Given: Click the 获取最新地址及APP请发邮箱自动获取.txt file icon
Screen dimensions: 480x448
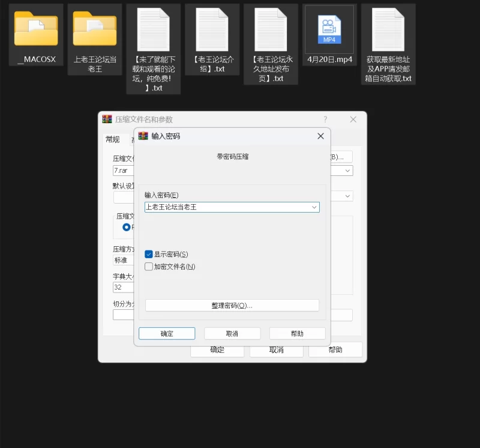Looking at the screenshot, I should tap(388, 30).
